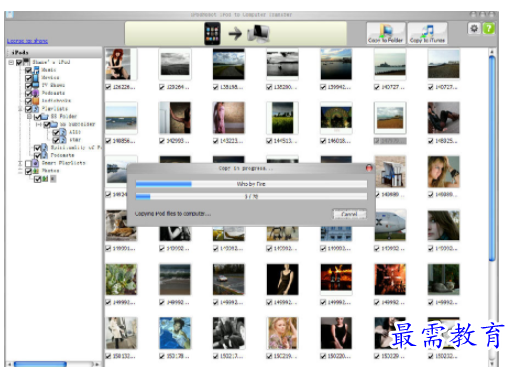Click the bb subfolder folder icon
The width and height of the screenshot is (513, 367).
click(54, 124)
